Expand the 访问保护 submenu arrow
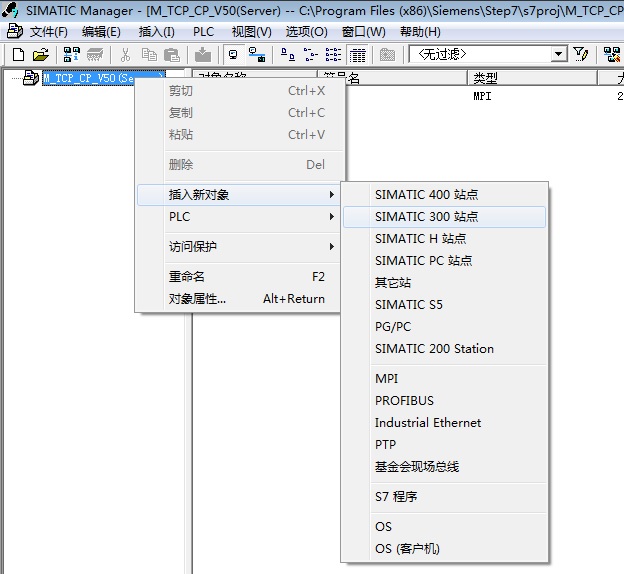Viewport: 624px width, 574px height. [x=332, y=247]
